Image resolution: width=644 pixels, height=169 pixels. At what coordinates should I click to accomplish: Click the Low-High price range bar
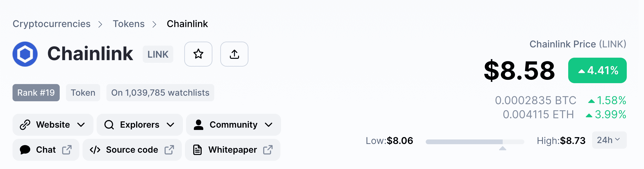tap(475, 142)
